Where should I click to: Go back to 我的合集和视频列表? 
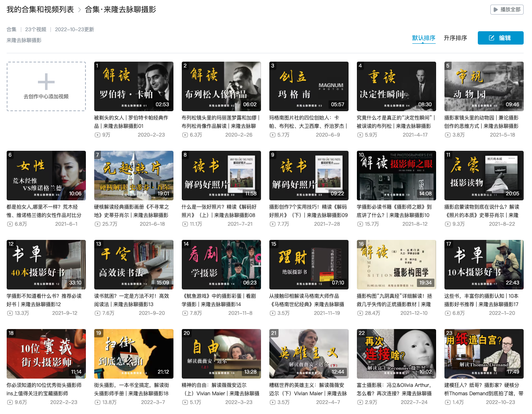[40, 10]
